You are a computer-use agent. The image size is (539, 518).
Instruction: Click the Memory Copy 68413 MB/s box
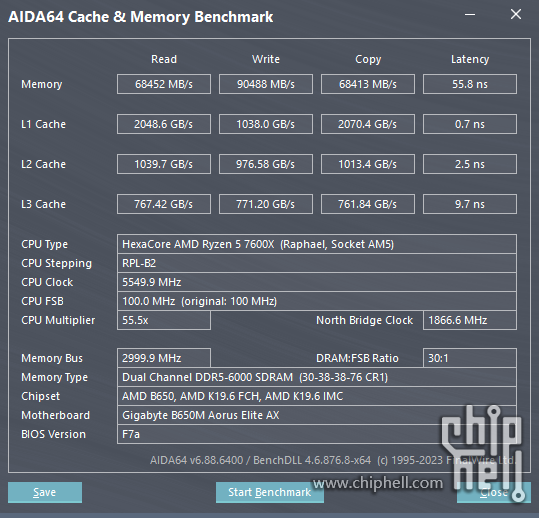368,84
